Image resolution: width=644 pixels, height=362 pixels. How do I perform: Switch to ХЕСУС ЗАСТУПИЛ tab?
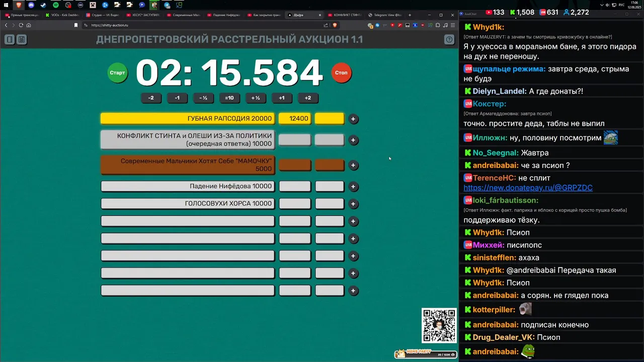coord(142,15)
